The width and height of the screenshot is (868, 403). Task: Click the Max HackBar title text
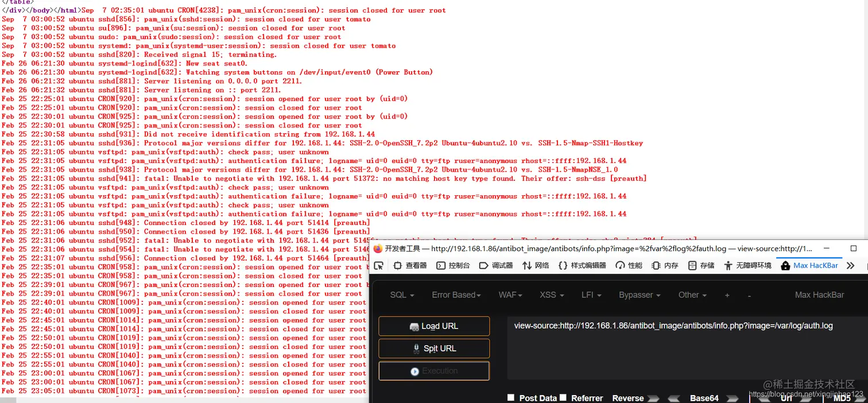[819, 294]
